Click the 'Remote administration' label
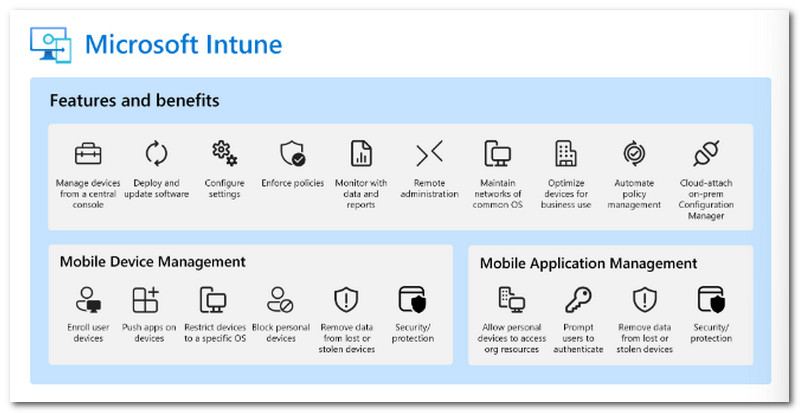The height and width of the screenshot is (413, 800). [x=430, y=188]
